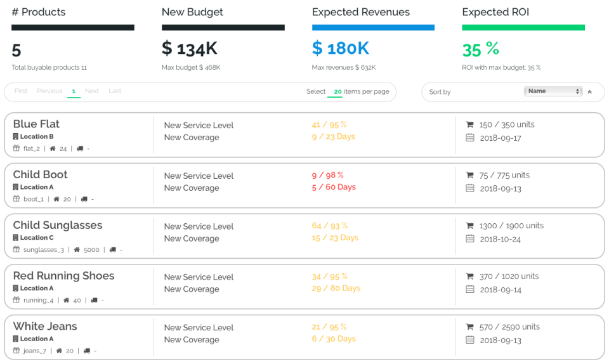This screenshot has width=609, height=364.
Task: Toggle sort direction chevron arrow
Action: (590, 92)
